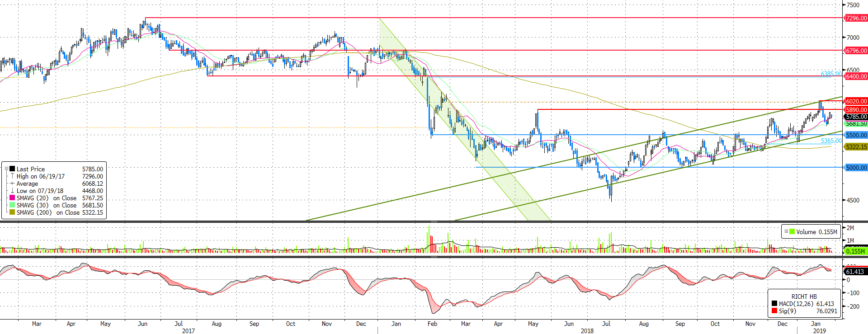The height and width of the screenshot is (334, 868).
Task: Collapse the Last Price legend tree
Action: 6,169
